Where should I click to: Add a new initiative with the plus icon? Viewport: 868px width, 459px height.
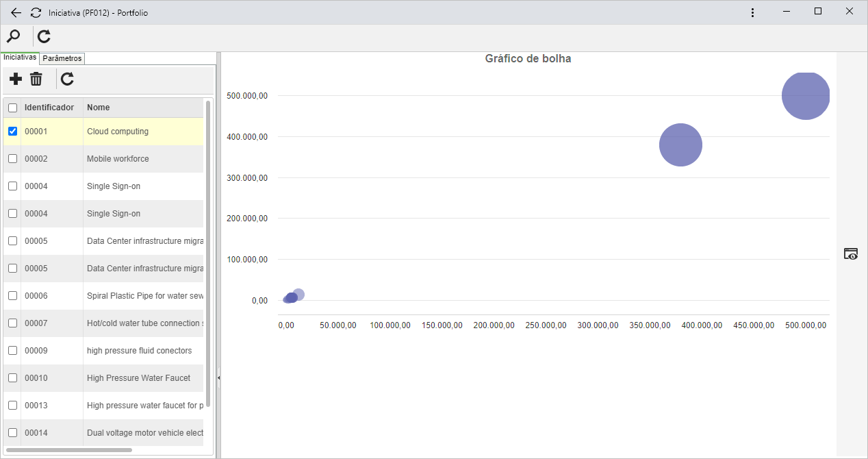[x=15, y=79]
